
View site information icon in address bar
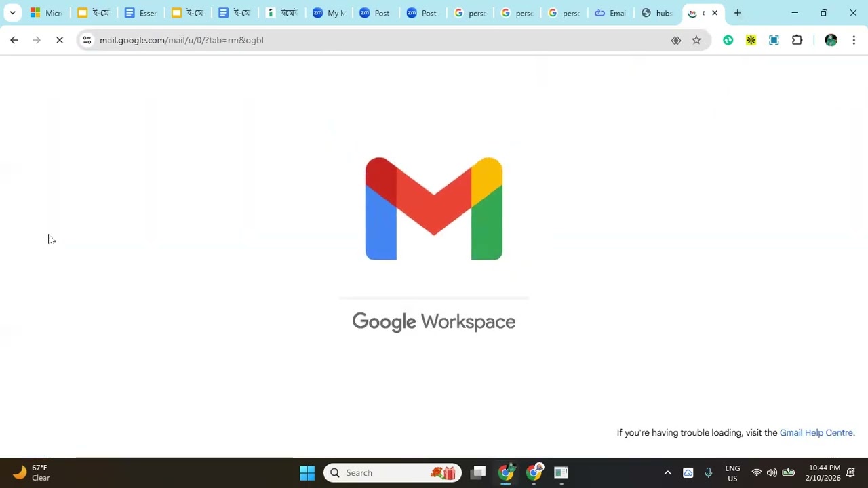pyautogui.click(x=87, y=40)
